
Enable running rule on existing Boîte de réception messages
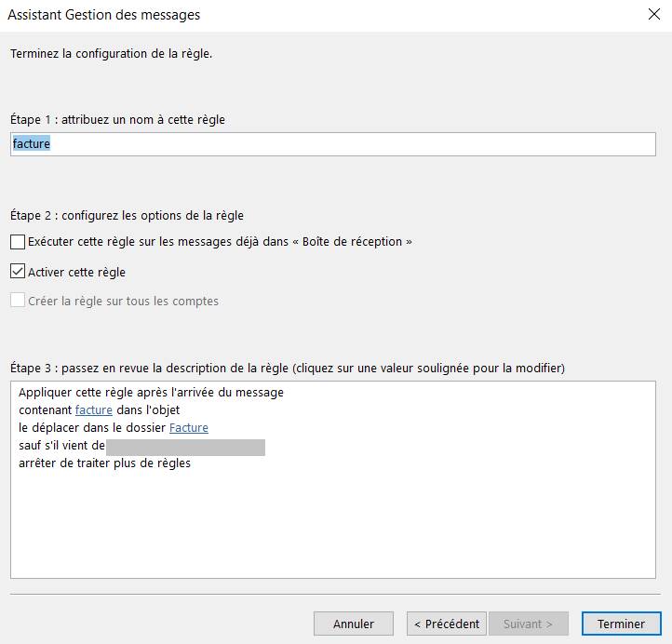click(x=18, y=242)
